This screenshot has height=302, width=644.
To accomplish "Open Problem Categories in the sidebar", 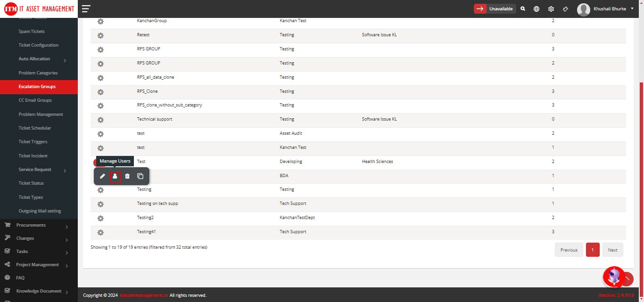I will [x=38, y=73].
